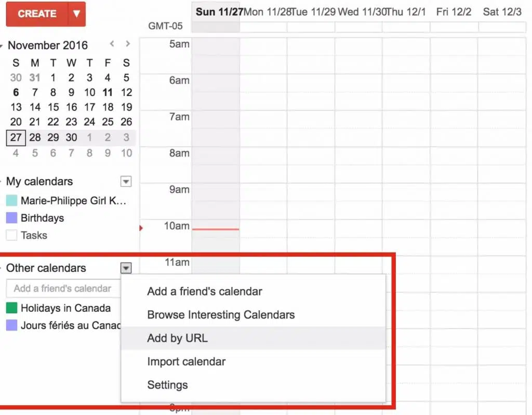Open Settings from the dropdown menu
The image size is (532, 415).
point(253,385)
